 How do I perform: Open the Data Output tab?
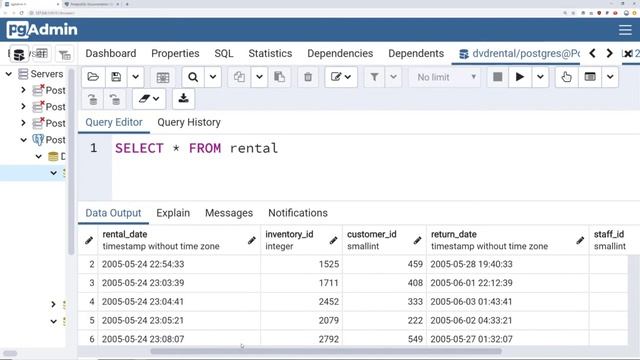point(113,213)
